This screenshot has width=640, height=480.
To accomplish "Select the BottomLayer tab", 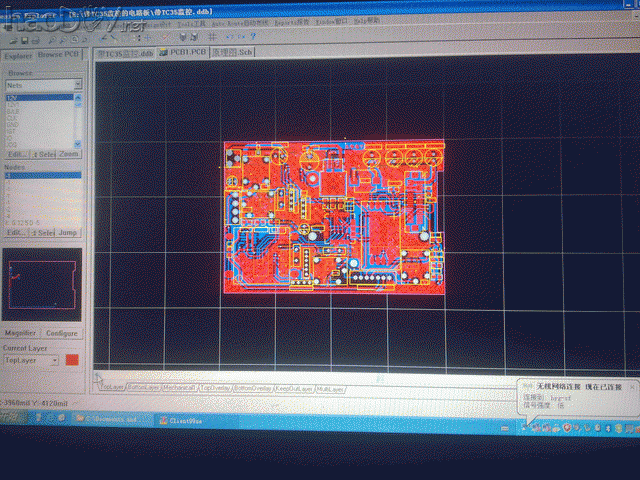I will click(x=145, y=386).
